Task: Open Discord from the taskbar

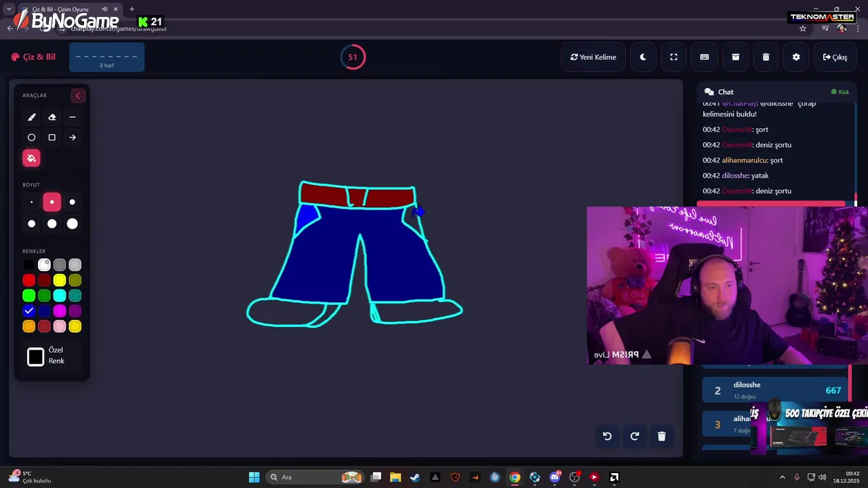Action: pyautogui.click(x=555, y=477)
